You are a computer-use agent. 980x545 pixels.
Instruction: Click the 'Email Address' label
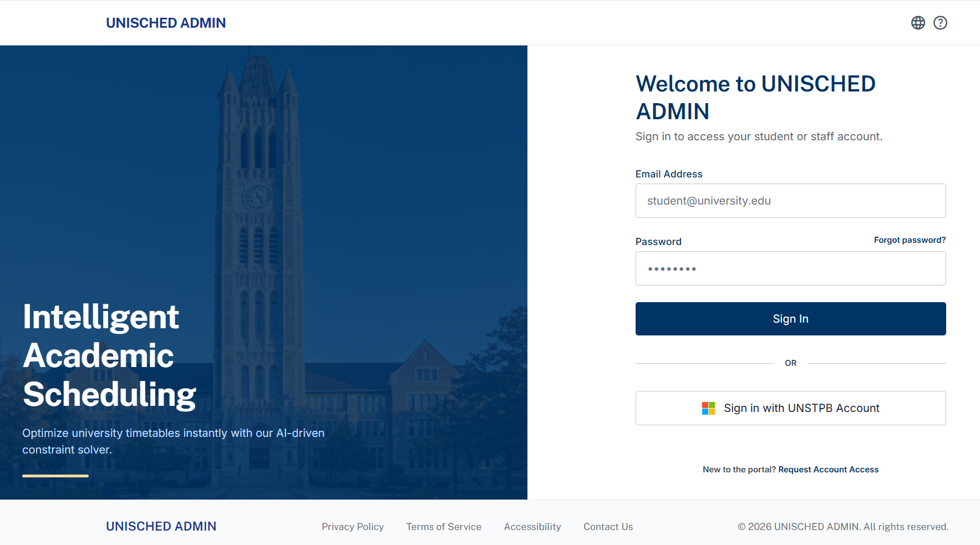coord(669,174)
